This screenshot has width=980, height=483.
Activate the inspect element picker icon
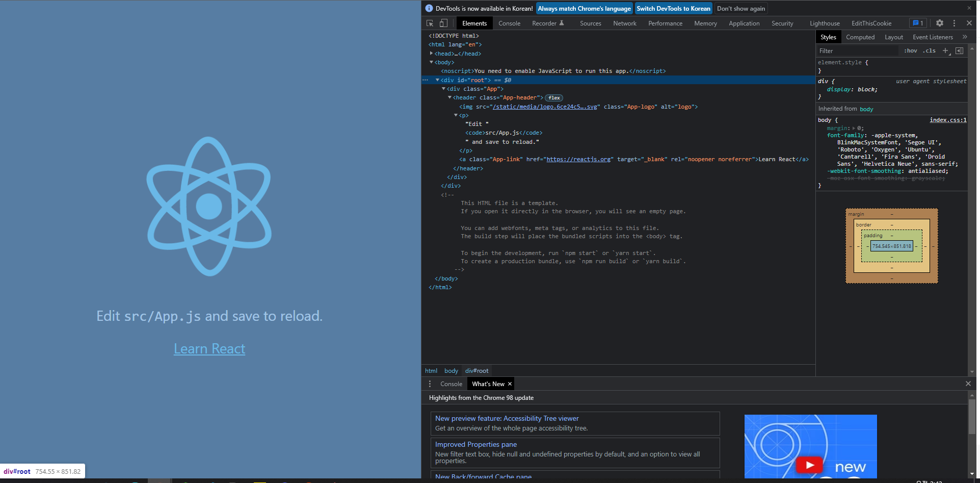pos(430,23)
